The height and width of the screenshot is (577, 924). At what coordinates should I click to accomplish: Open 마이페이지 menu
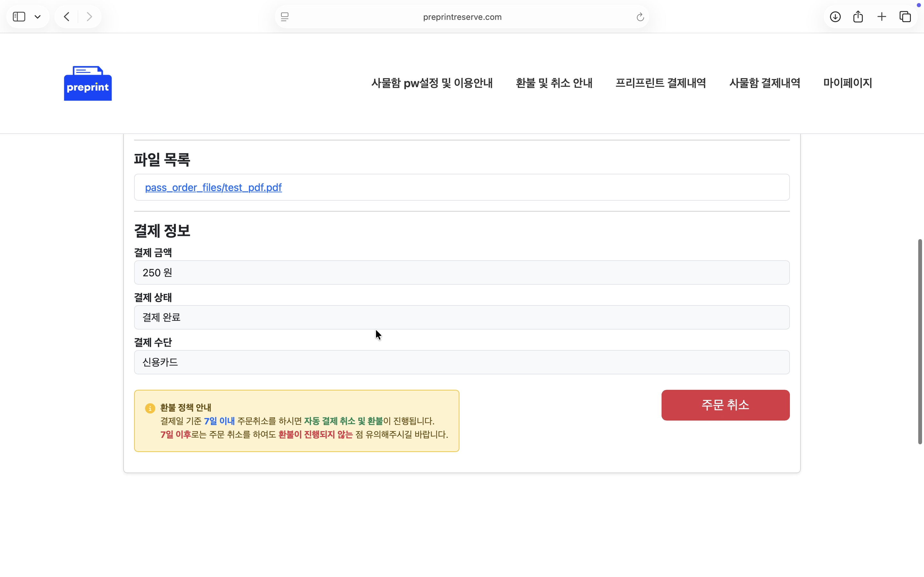pos(847,83)
